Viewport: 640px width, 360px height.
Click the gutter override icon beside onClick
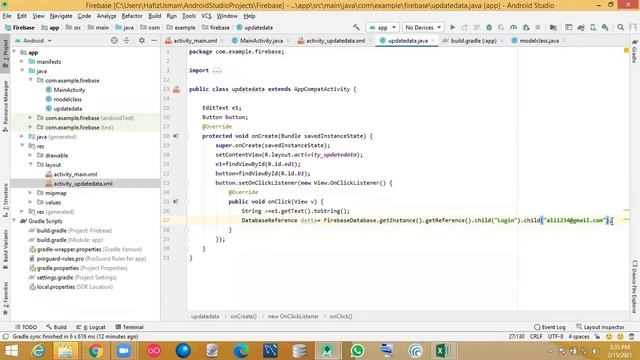[176, 202]
